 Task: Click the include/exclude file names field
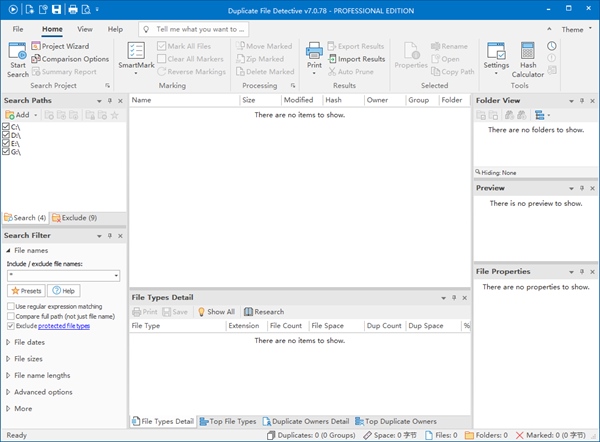coord(60,274)
